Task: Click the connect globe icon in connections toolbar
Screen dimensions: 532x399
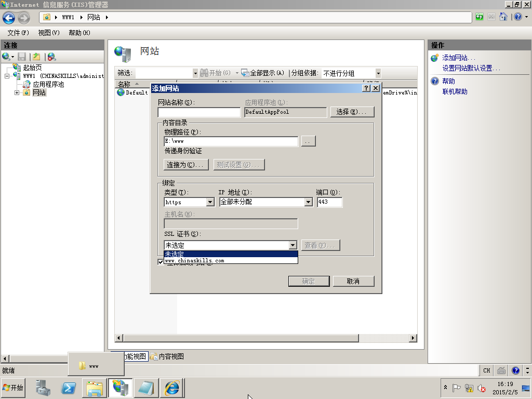Action: pyautogui.click(x=6, y=57)
